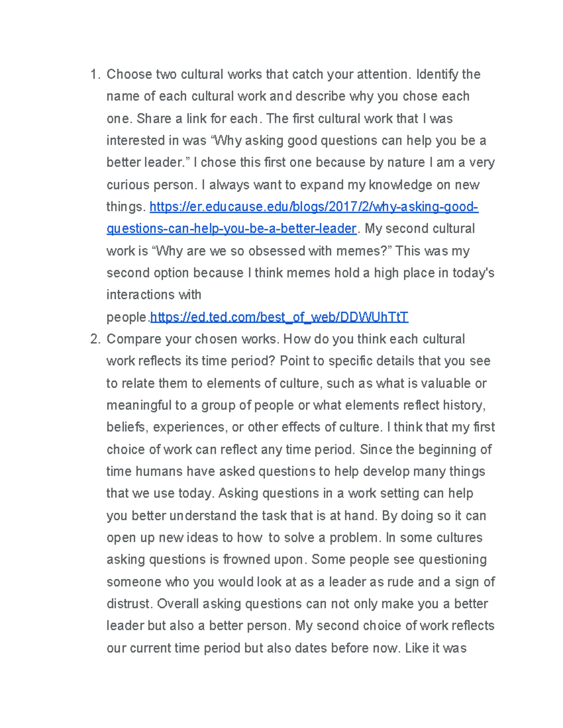Open the ed.ted.com best_of_web link
Image resolution: width=563 pixels, height=728 pixels.
[x=279, y=317]
